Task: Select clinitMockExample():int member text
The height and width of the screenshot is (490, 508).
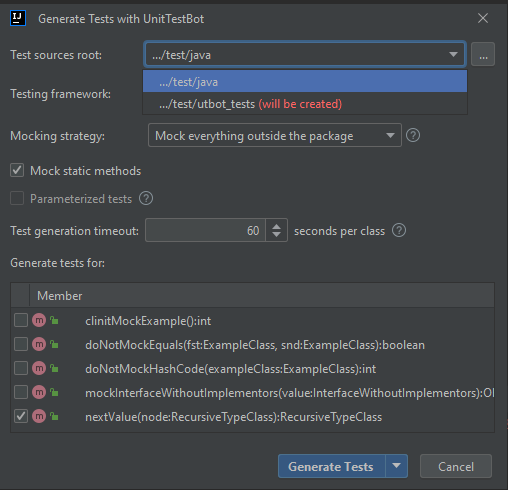Action: pyautogui.click(x=148, y=321)
